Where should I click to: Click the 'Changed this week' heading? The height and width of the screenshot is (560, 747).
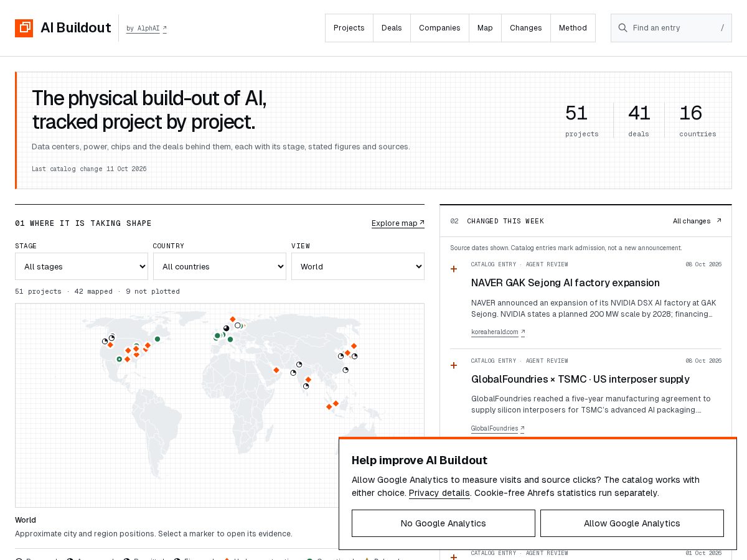(x=505, y=221)
